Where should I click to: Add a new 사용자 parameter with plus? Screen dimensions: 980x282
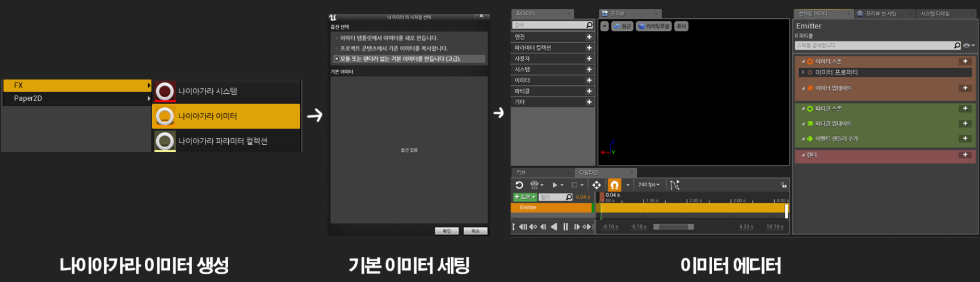coord(589,59)
